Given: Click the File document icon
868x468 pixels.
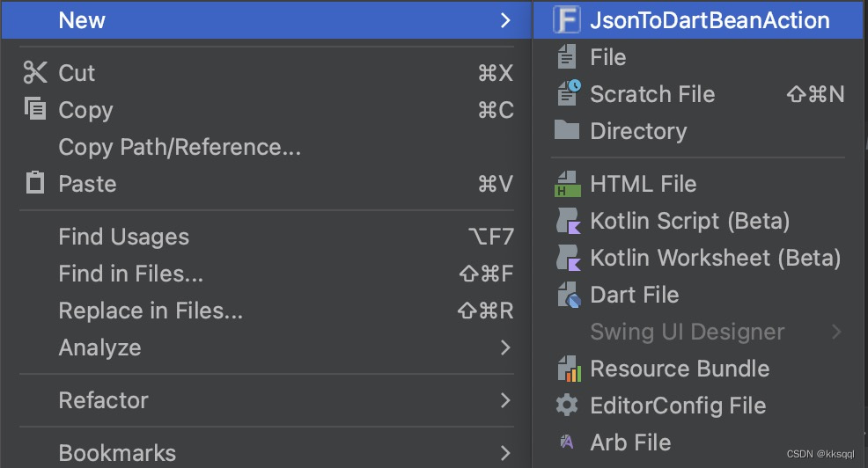Looking at the screenshot, I should (x=566, y=57).
